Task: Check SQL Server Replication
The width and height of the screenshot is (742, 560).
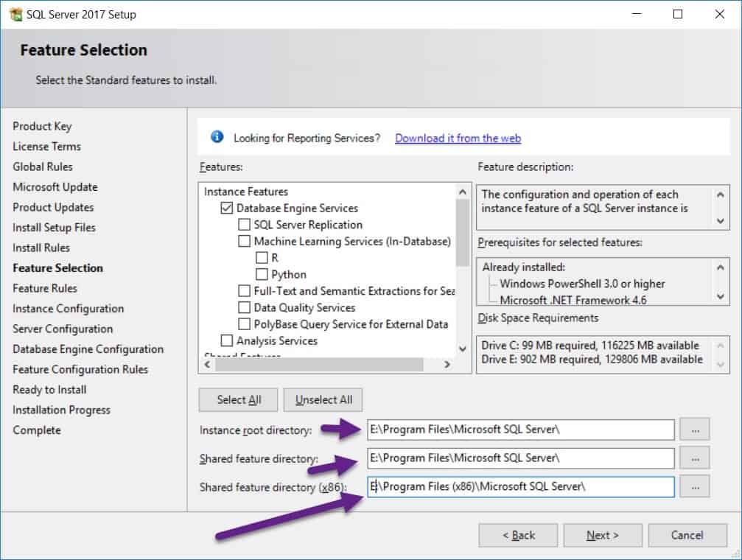Action: tap(244, 225)
